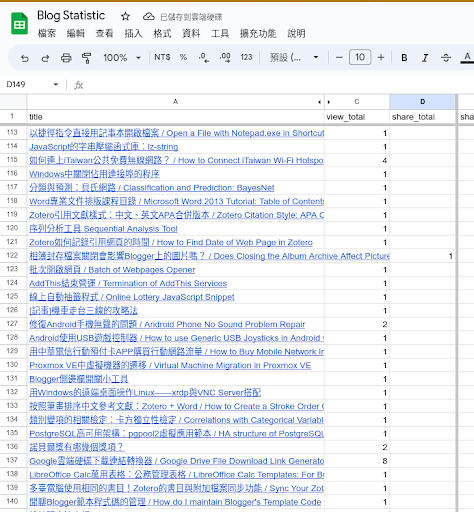Viewport: 474px width, 512px height.
Task: Open Google Drive Download Link Generator link
Action: tap(177, 461)
